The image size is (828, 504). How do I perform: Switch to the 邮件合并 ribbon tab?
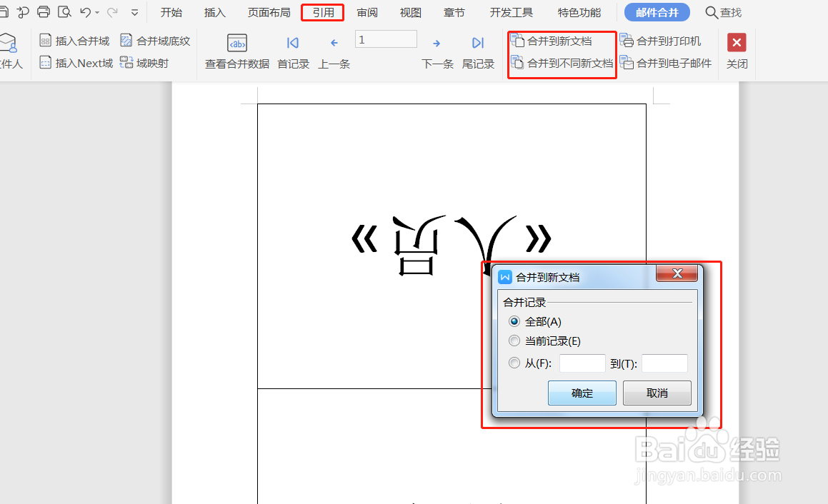(657, 11)
